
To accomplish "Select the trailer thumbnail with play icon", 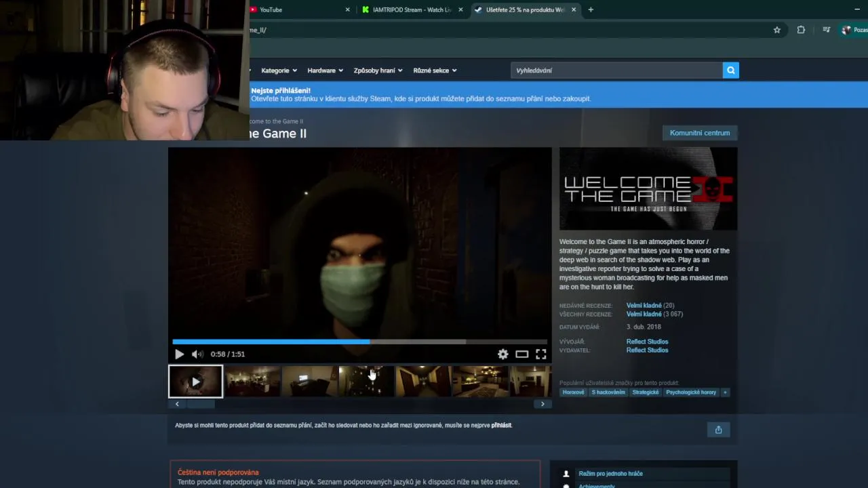I will (x=195, y=382).
